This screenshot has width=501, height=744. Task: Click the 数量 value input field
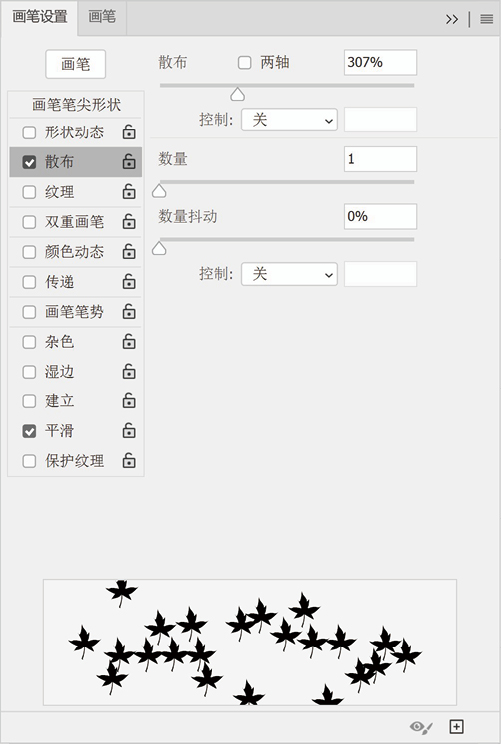[x=380, y=159]
